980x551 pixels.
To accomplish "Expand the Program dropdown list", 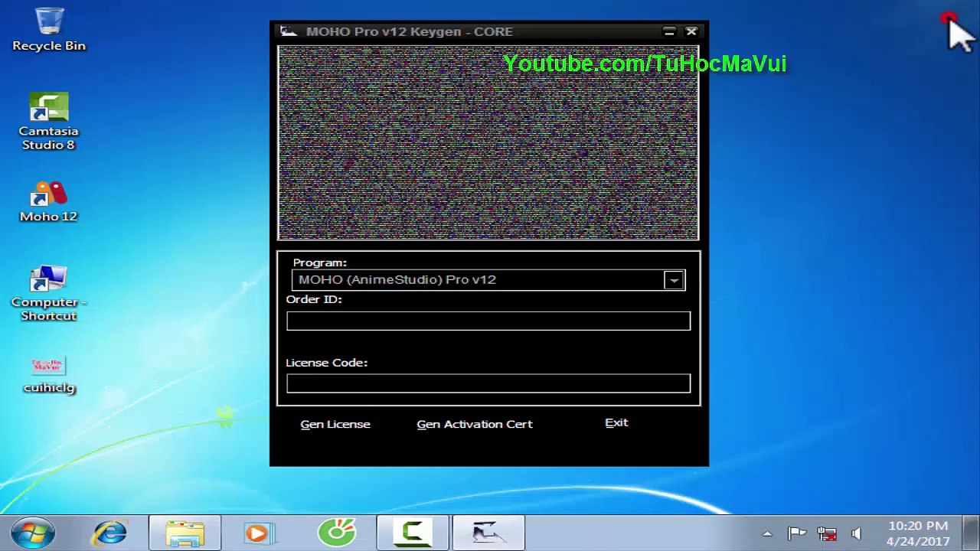I will click(674, 280).
